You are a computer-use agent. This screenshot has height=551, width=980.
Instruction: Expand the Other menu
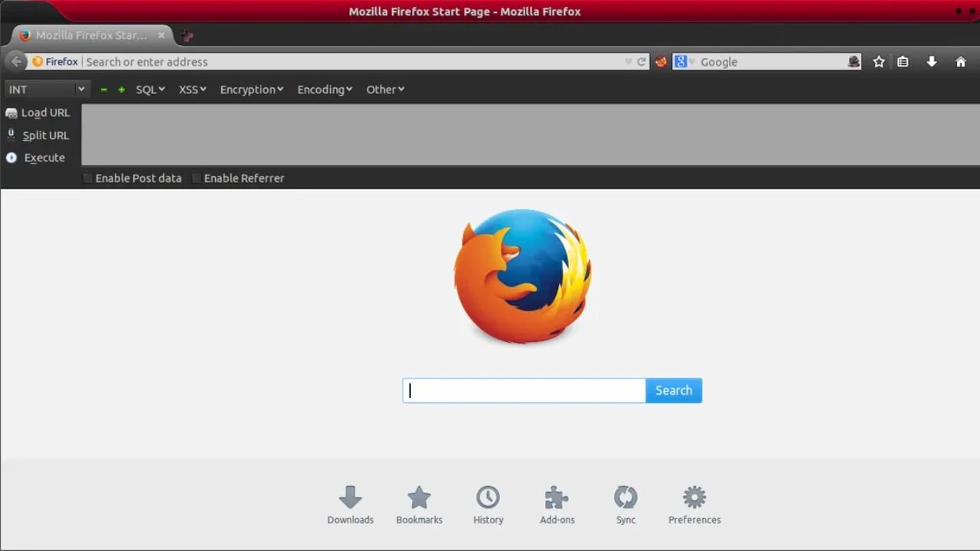click(x=385, y=90)
